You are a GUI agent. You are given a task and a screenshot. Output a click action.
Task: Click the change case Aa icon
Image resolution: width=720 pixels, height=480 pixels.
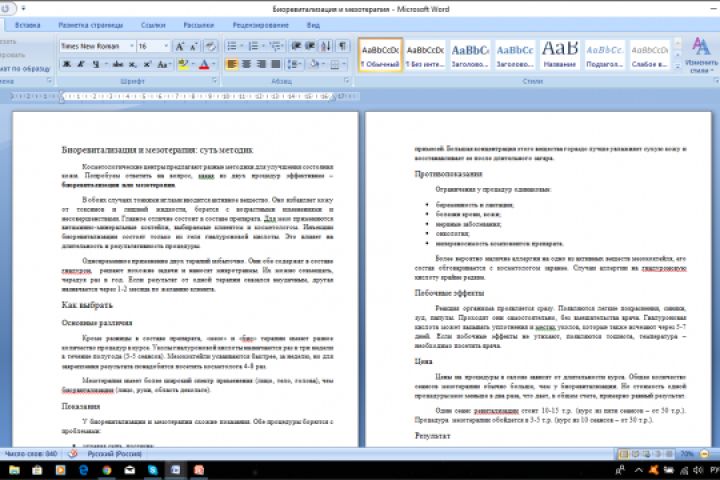coord(163,64)
